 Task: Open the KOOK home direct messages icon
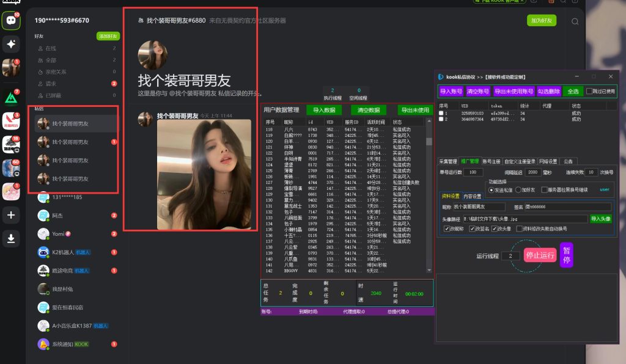[x=11, y=20]
